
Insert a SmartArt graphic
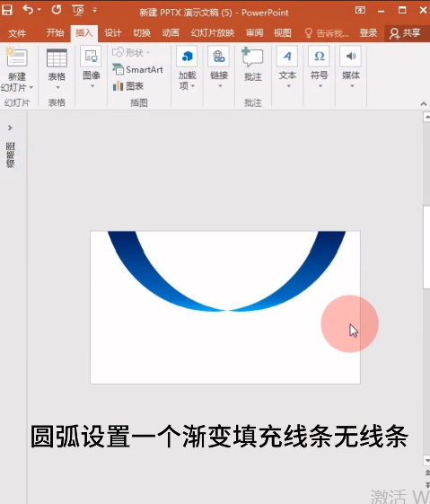point(137,69)
